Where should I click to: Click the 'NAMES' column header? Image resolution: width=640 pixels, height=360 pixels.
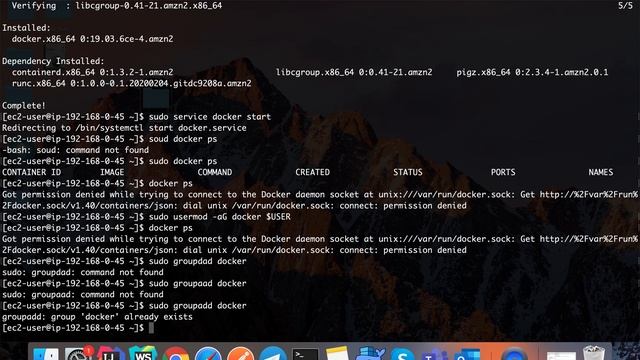pyautogui.click(x=600, y=172)
